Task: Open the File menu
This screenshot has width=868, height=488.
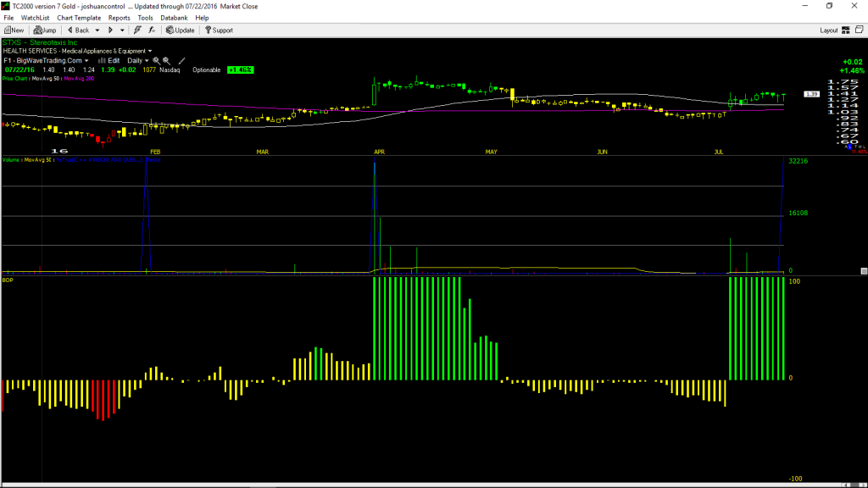Action: pos(8,19)
